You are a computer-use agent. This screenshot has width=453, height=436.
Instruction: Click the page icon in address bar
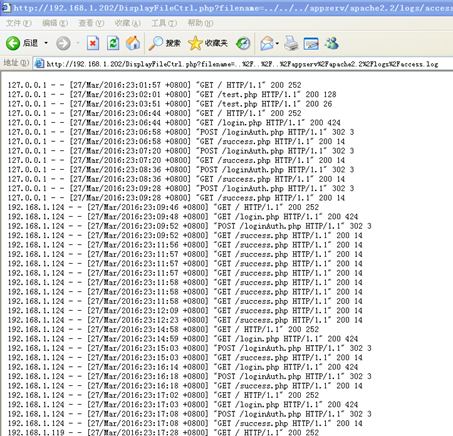coord(39,63)
